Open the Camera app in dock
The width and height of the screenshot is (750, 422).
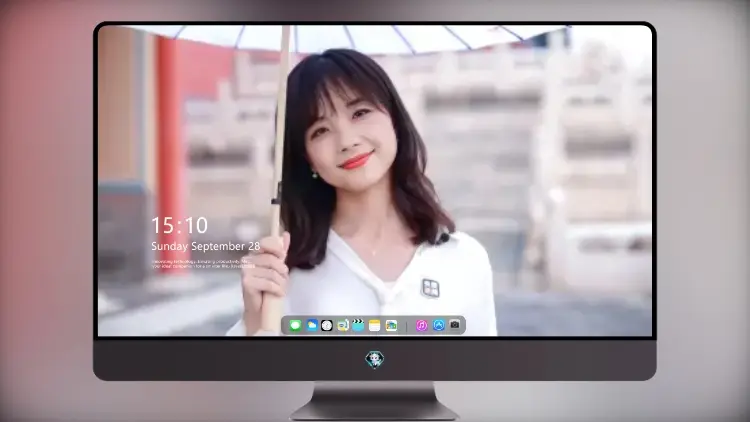point(455,324)
